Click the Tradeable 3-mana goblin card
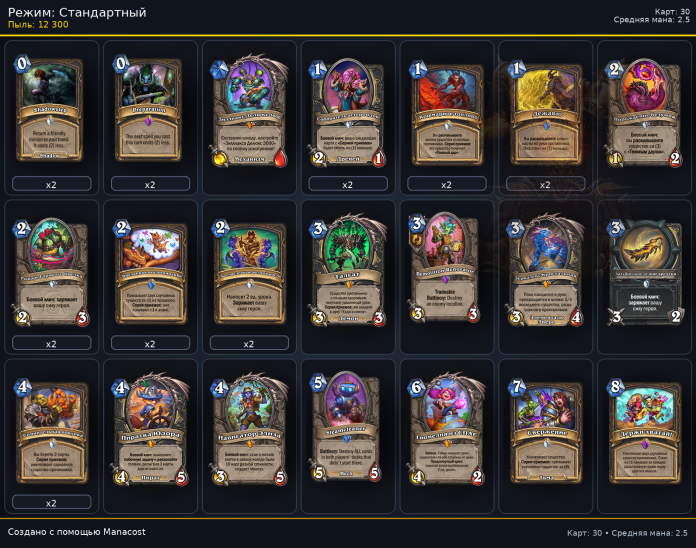The width and height of the screenshot is (696, 548). pyautogui.click(x=445, y=268)
